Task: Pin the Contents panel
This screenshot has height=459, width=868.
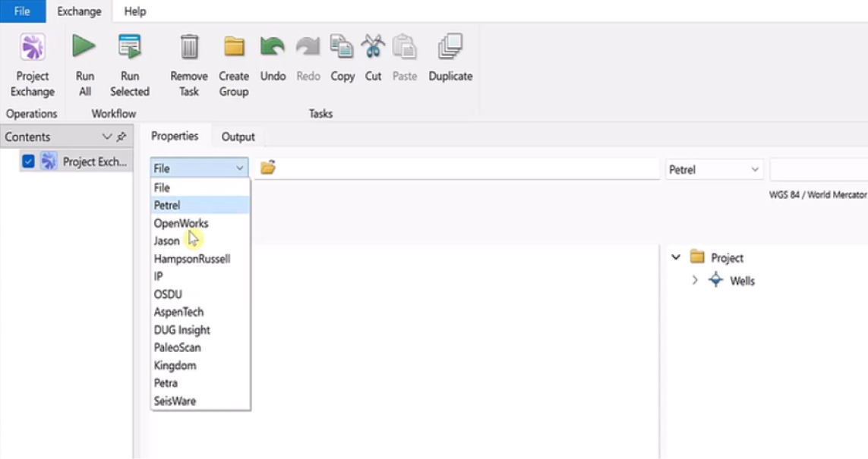Action: click(x=122, y=137)
